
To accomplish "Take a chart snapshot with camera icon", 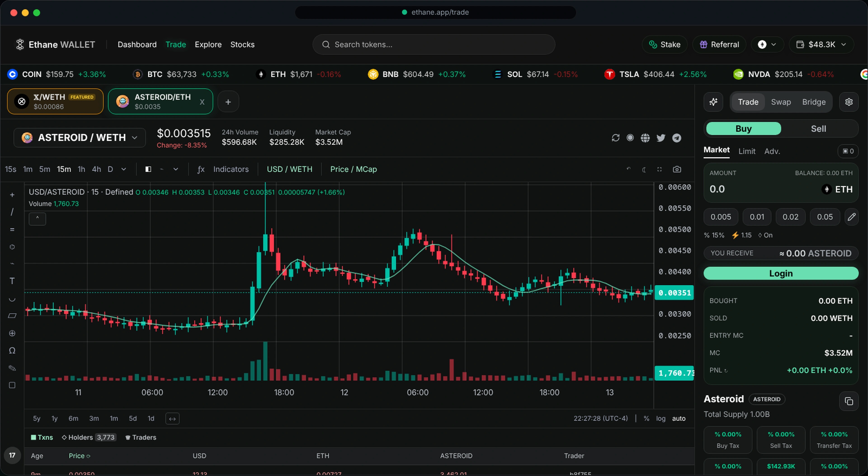I will pyautogui.click(x=677, y=169).
